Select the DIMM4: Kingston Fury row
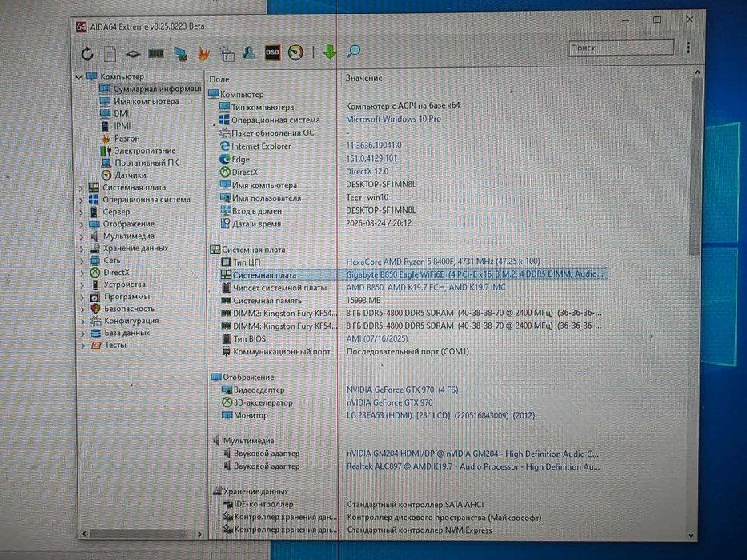The width and height of the screenshot is (747, 560). [x=412, y=326]
